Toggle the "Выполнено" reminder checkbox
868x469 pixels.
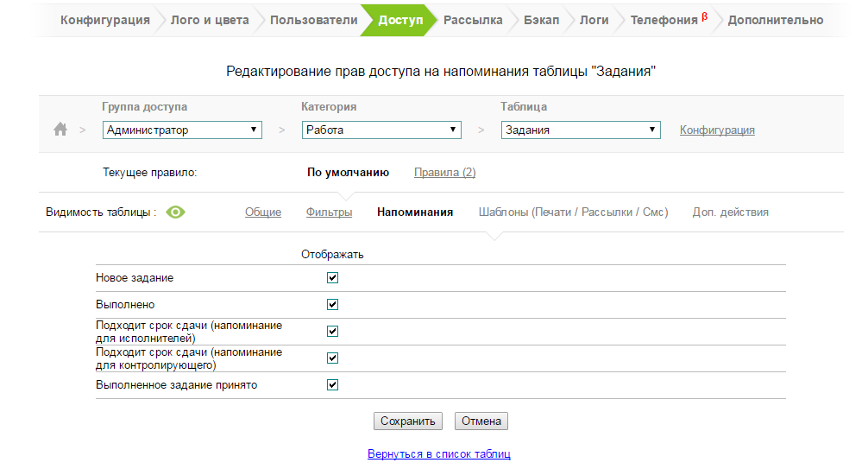[x=332, y=305]
